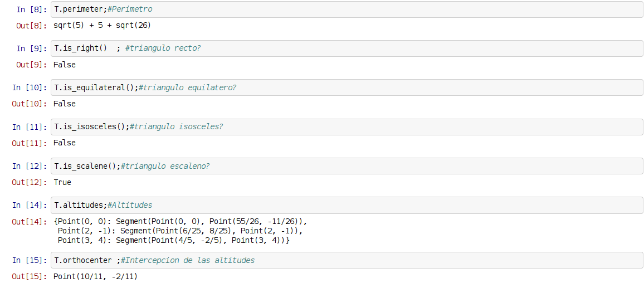
Task: Click the True output of is_scalene
Action: tap(62, 182)
